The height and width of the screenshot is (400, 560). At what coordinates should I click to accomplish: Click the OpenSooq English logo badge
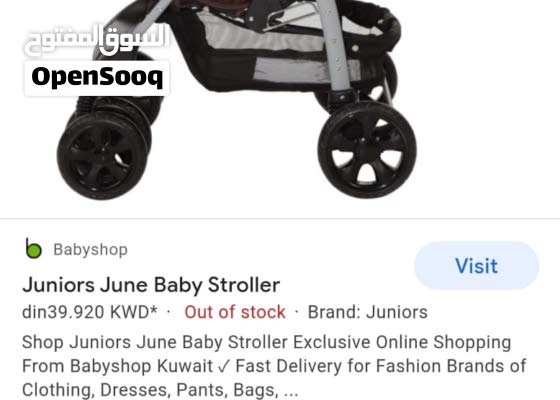97,78
